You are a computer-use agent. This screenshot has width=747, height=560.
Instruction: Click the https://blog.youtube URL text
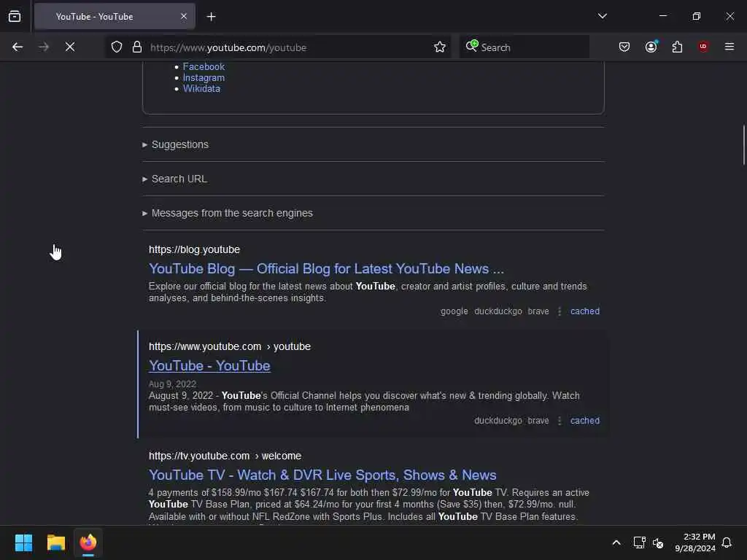pos(194,249)
